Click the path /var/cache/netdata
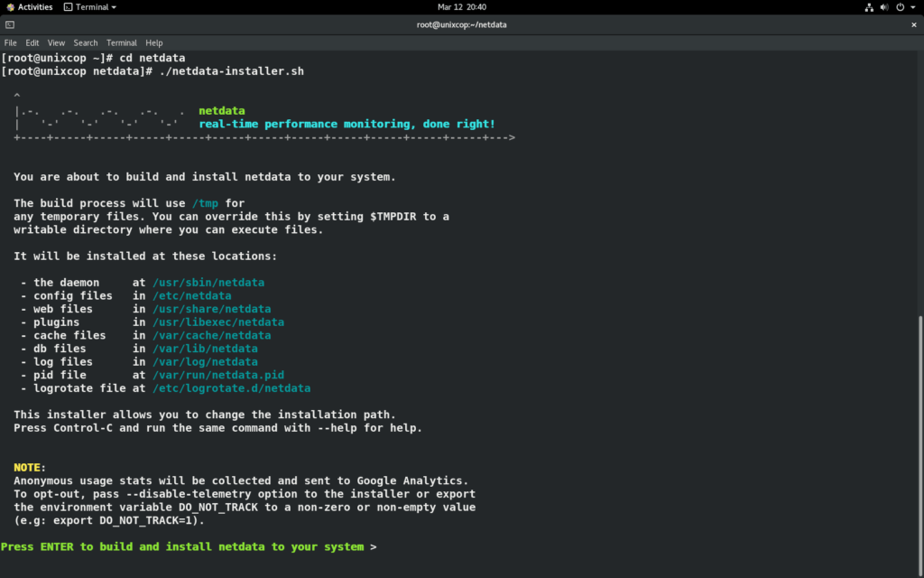The height and width of the screenshot is (578, 924). [212, 335]
